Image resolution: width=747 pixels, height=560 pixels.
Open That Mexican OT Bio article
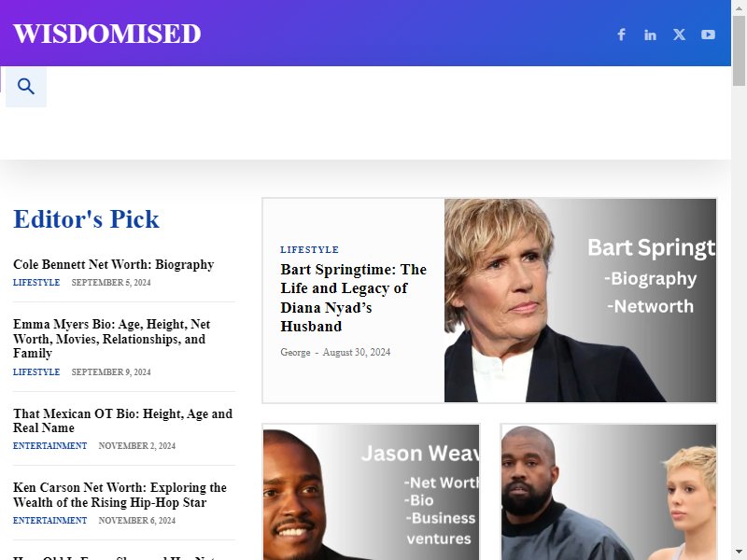tap(123, 421)
